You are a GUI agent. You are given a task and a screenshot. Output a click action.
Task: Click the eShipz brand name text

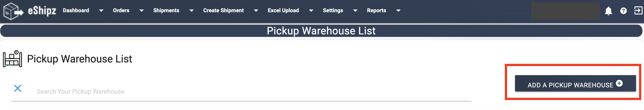pyautogui.click(x=42, y=11)
